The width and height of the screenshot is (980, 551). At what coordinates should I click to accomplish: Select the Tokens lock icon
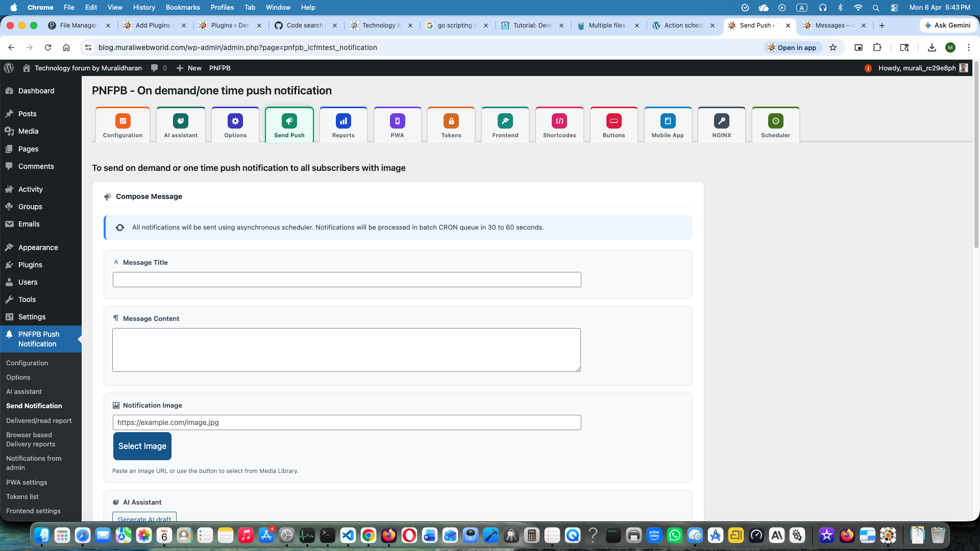451,121
